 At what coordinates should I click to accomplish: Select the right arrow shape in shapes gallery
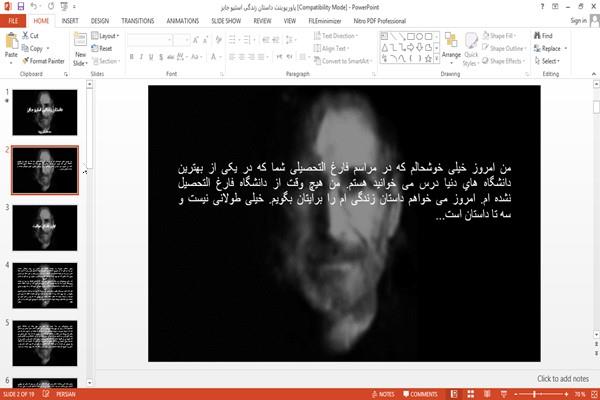(411, 47)
